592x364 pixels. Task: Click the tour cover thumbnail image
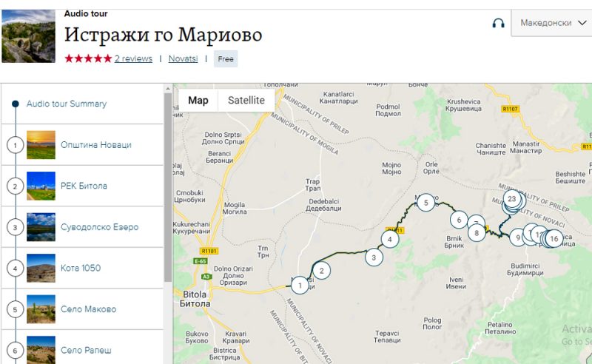pos(28,36)
